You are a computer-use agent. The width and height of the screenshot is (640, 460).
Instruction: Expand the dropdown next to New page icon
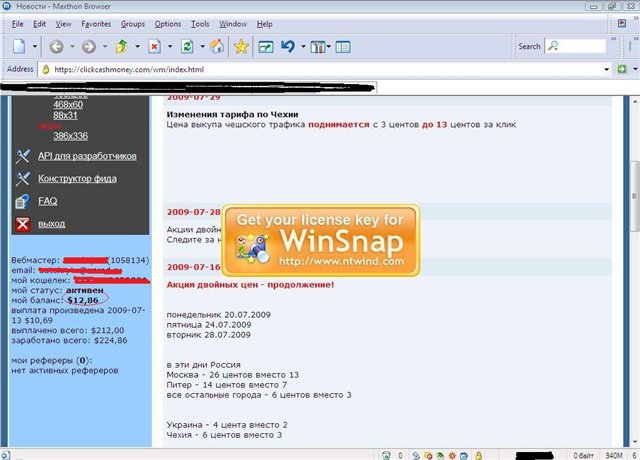click(35, 46)
